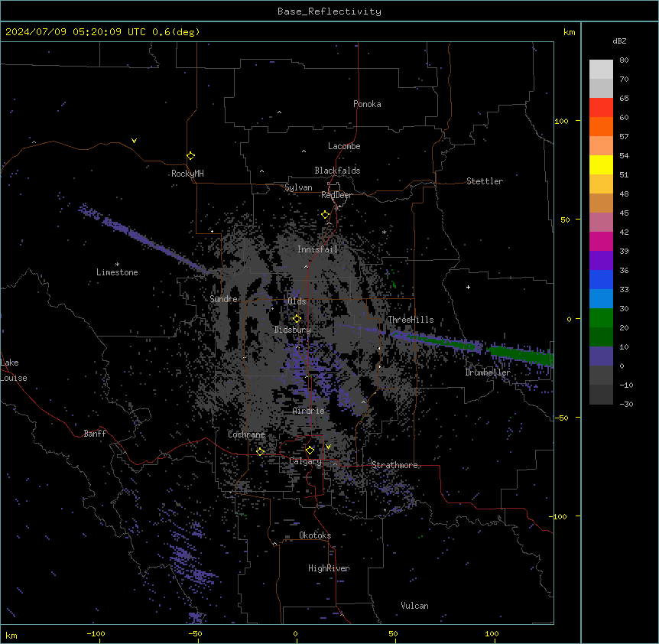Click the Base_Reflectivity title text
The width and height of the screenshot is (659, 644).
[329, 11]
